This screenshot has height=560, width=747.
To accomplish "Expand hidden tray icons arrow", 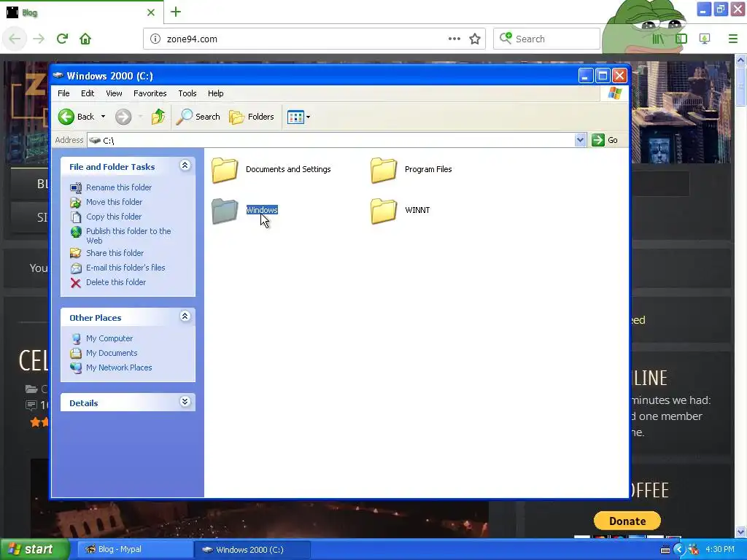I will click(679, 550).
